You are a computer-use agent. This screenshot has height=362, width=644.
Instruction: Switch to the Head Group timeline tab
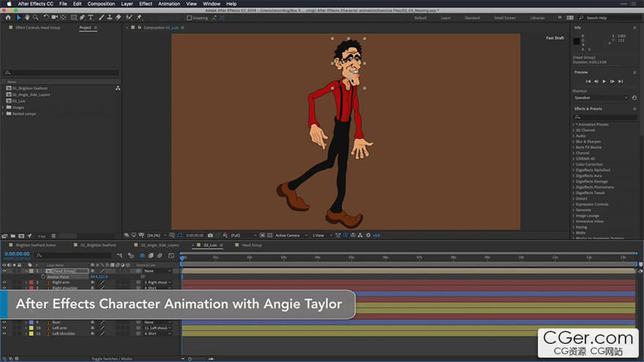click(252, 245)
